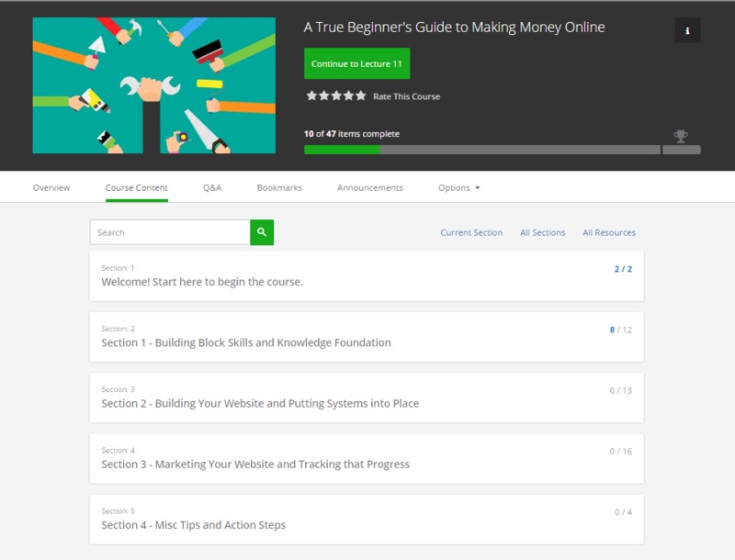Expand Section 4 Misc Tips panel
The height and width of the screenshot is (560, 735).
pos(367,519)
